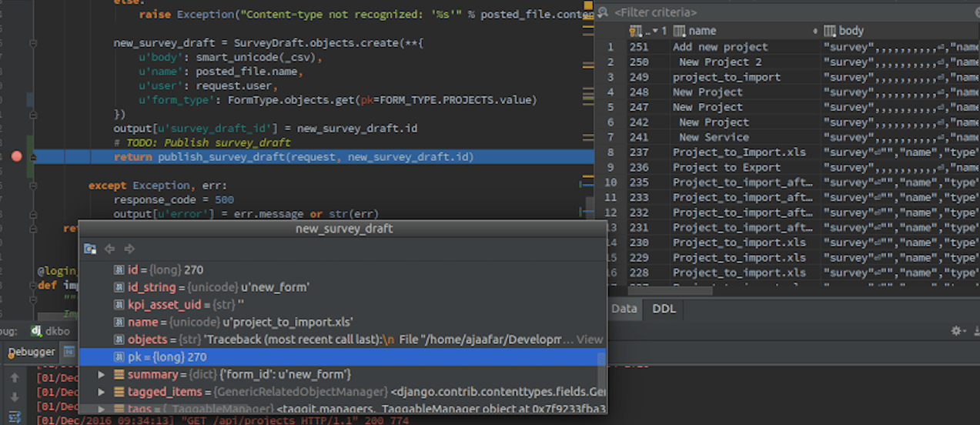Select table cell 'New Service'
Image resolution: width=980 pixels, height=425 pixels.
click(x=714, y=137)
